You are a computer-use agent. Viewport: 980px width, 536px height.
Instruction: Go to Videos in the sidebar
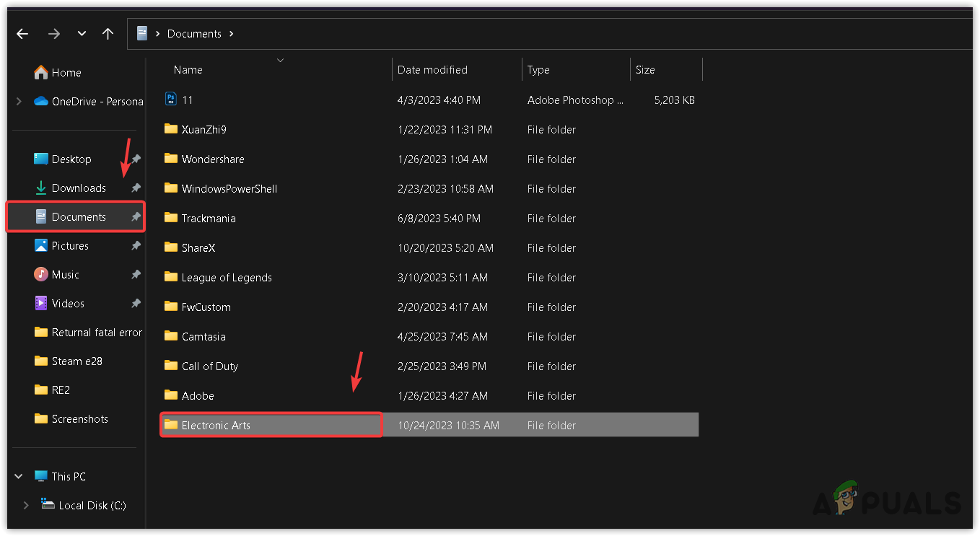tap(68, 304)
